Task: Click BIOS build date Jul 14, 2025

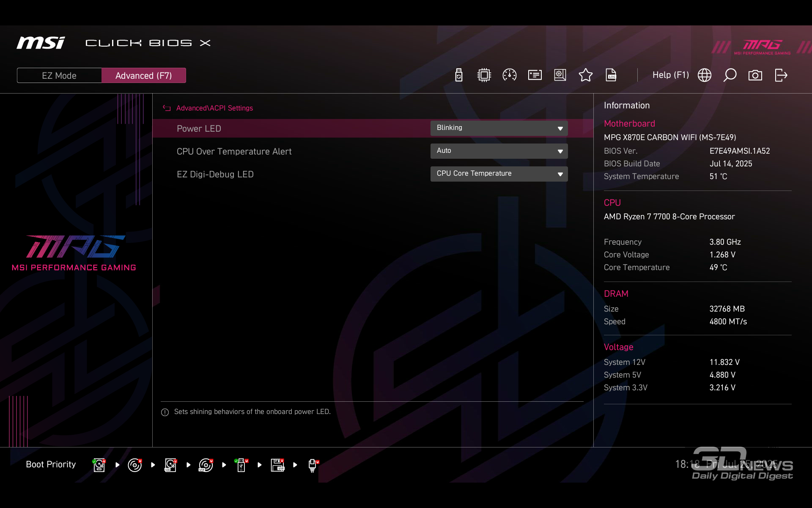Action: 731,164
